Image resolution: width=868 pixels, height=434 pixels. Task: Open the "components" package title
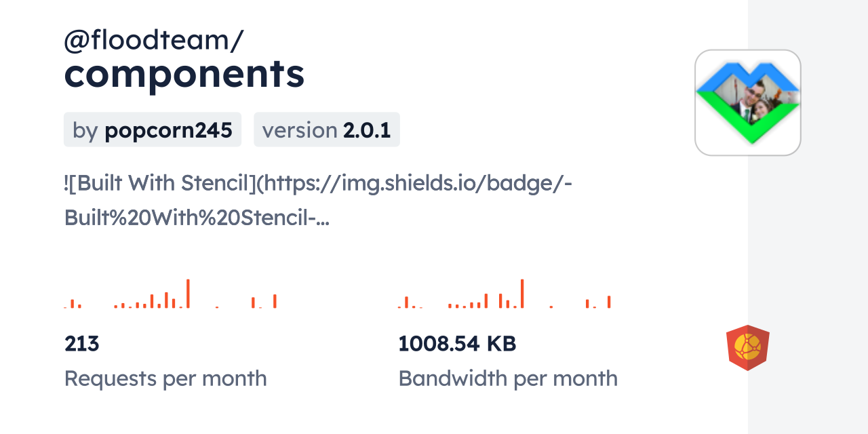(x=184, y=74)
